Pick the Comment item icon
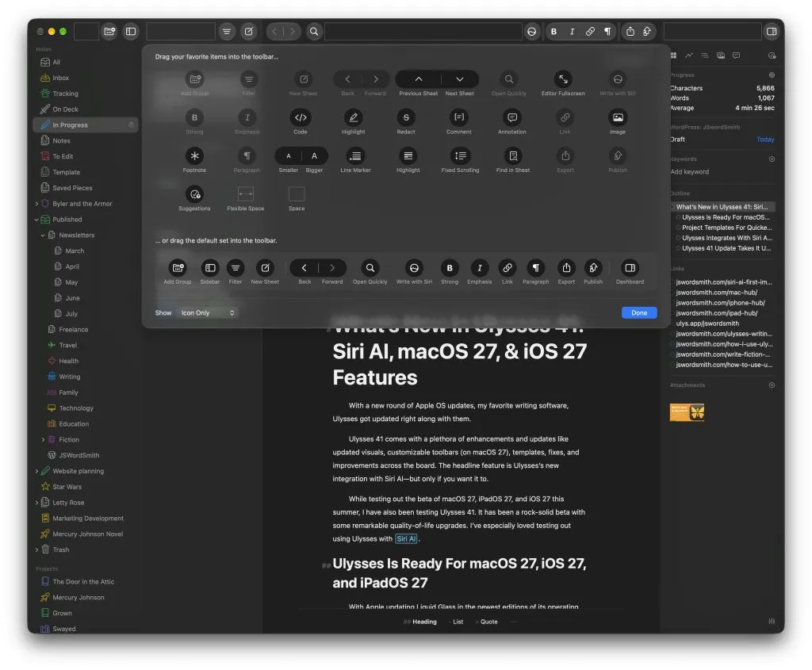The height and width of the screenshot is (670, 812). click(x=459, y=117)
